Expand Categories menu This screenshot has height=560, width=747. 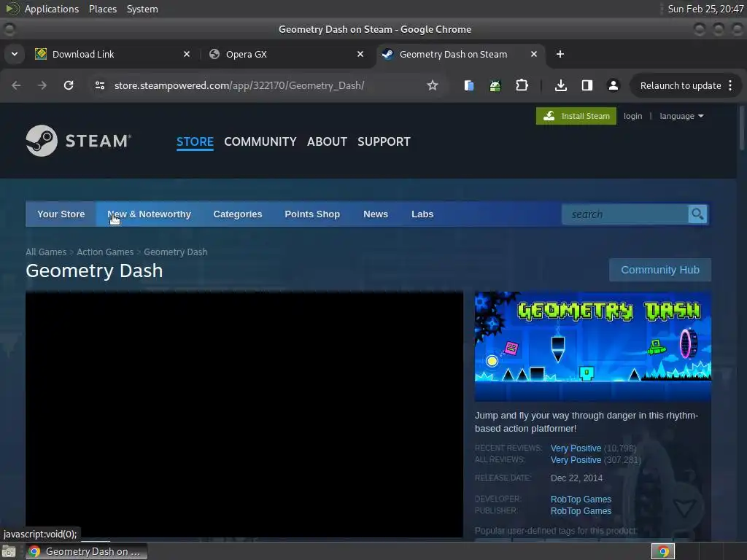pos(238,214)
